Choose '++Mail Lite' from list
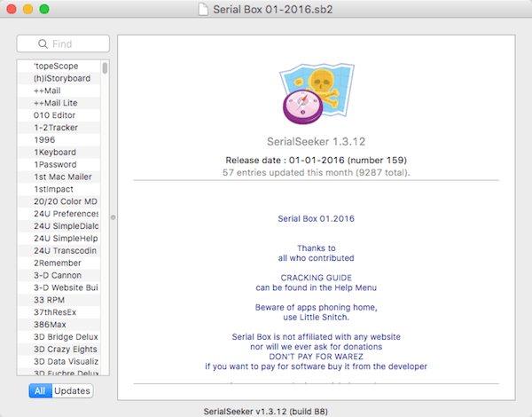The image size is (532, 417). point(55,102)
